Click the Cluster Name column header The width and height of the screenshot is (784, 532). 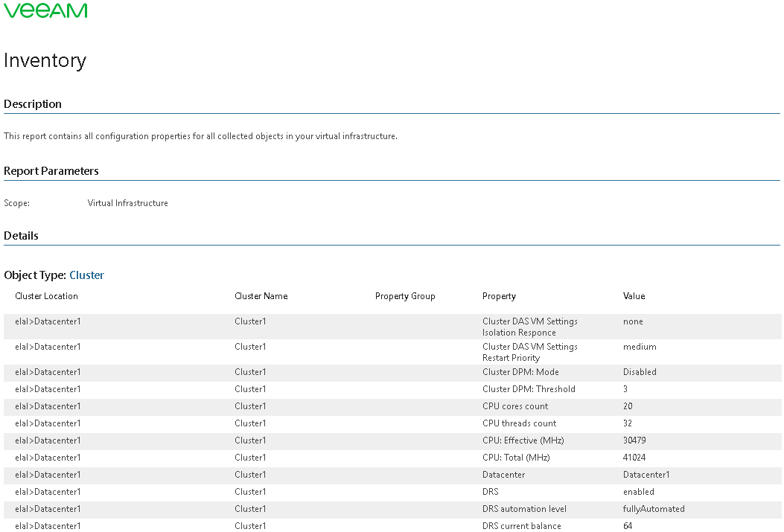coord(261,296)
